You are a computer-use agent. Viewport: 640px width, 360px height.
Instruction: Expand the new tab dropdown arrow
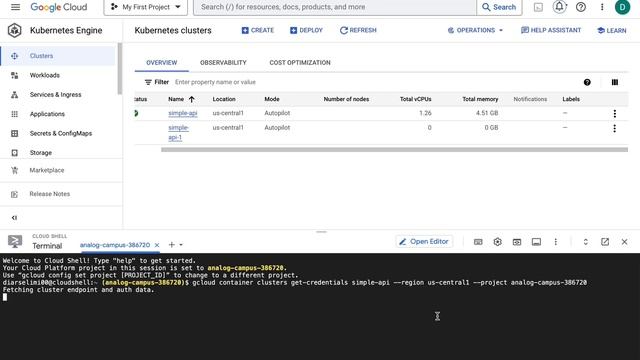coord(181,245)
